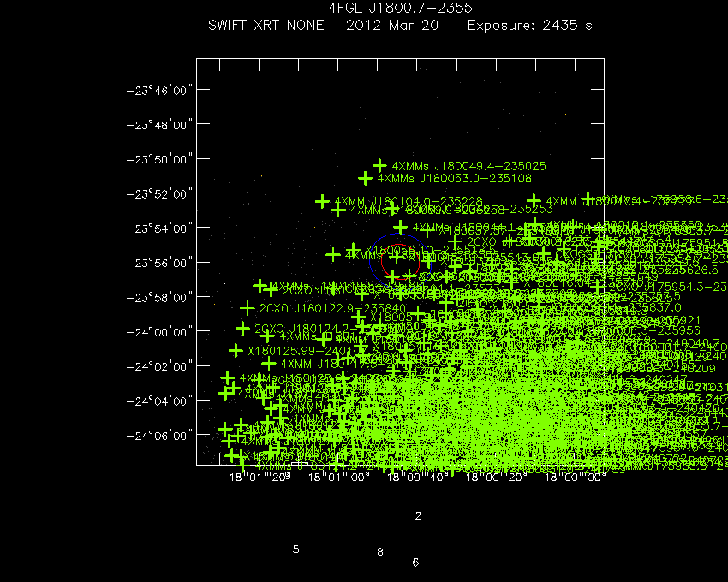Click declination label -24°00'00"
The width and height of the screenshot is (728, 582).
tap(159, 332)
